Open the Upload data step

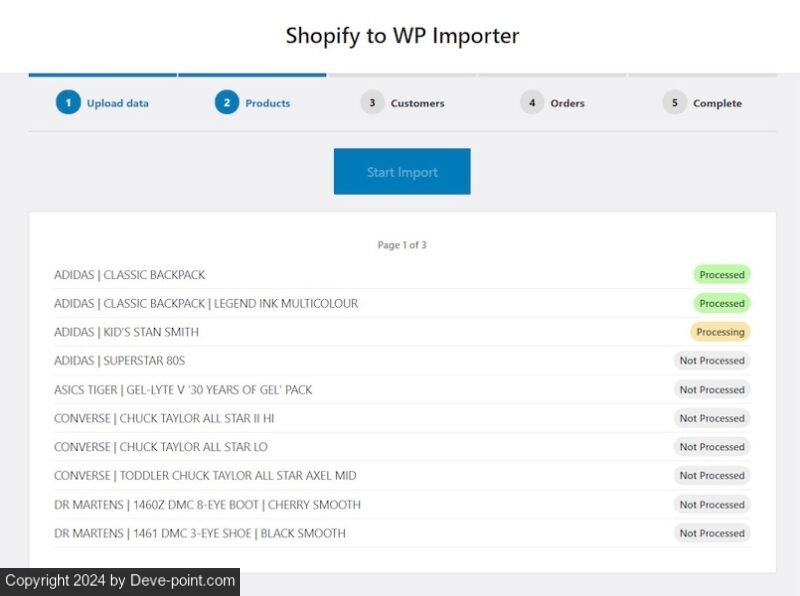117,103
